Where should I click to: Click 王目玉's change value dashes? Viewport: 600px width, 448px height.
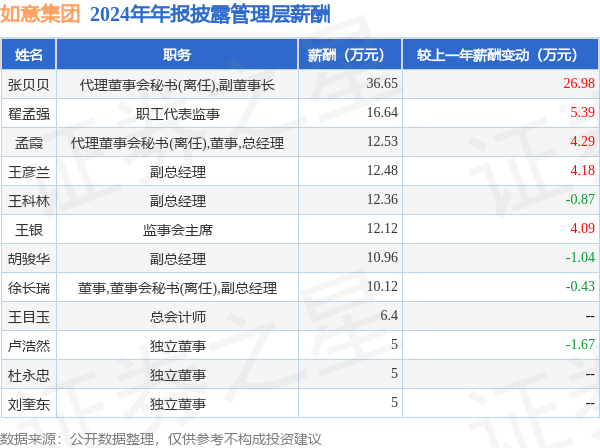[590, 316]
